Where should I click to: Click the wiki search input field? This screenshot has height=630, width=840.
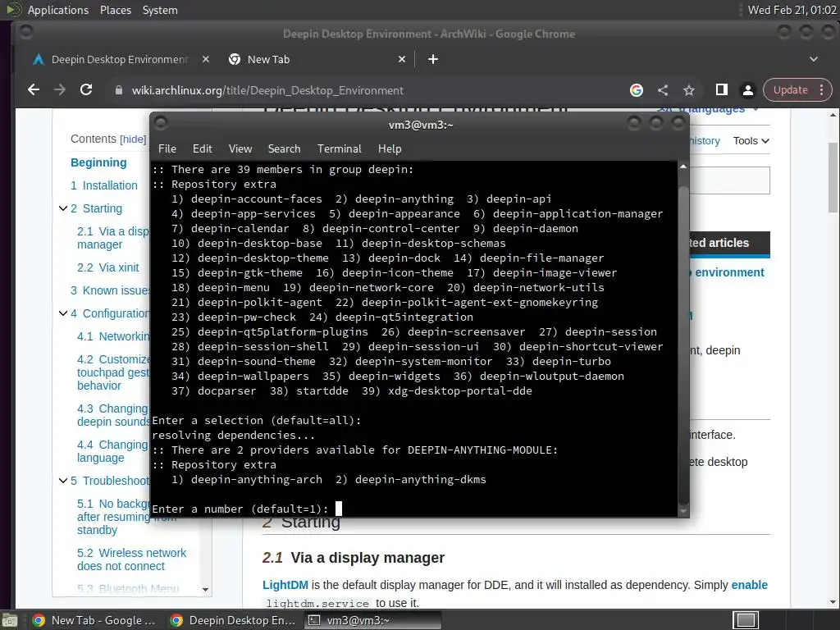click(x=729, y=180)
